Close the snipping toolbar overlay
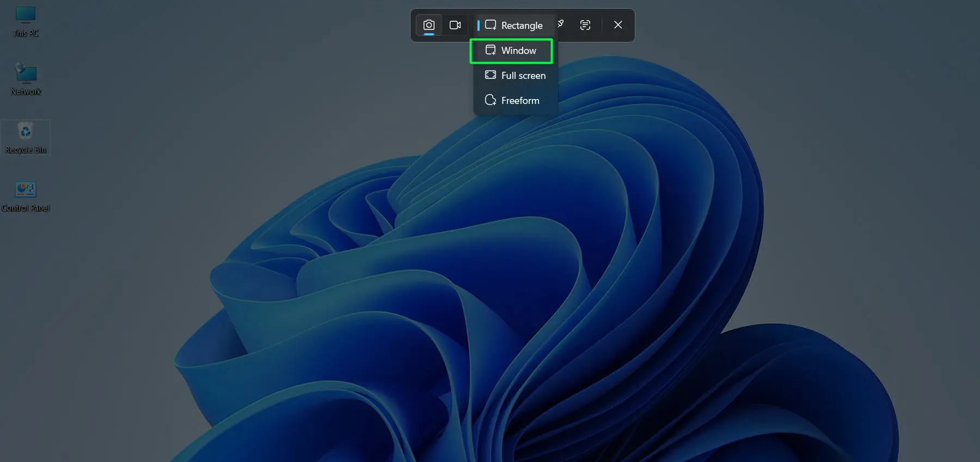Screen dimensions: 980x462 [x=618, y=25]
